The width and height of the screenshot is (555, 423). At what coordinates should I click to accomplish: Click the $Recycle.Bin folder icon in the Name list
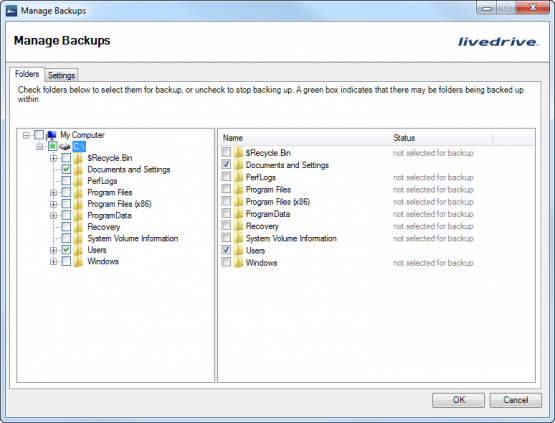click(x=238, y=153)
